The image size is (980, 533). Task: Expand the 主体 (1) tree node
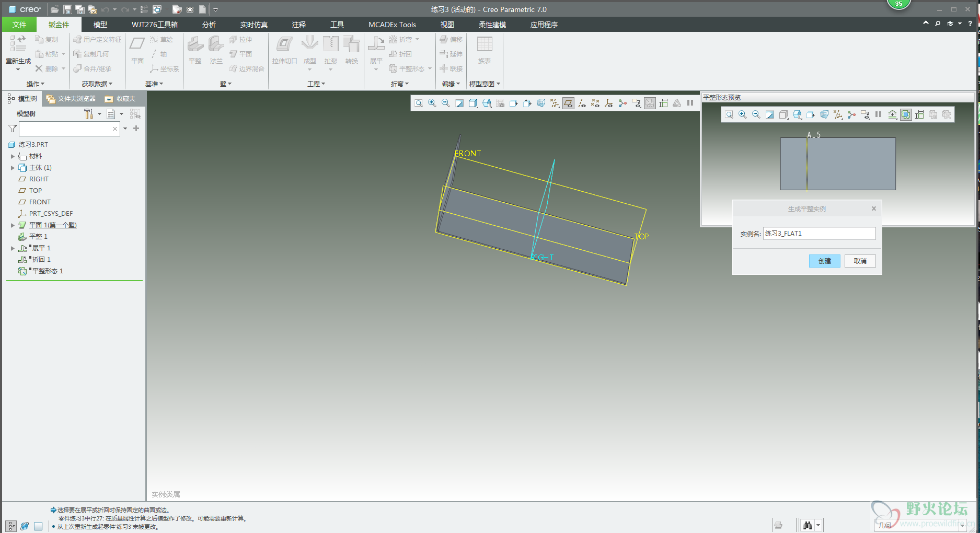click(13, 168)
